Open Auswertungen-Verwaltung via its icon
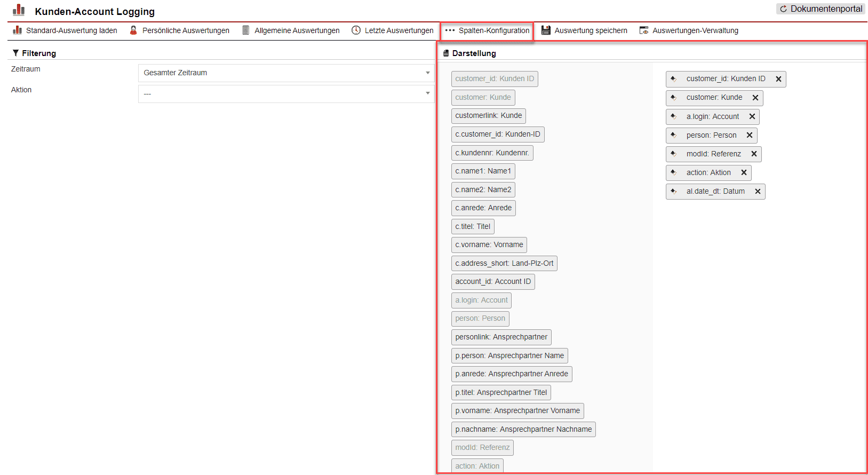This screenshot has width=868, height=475. click(644, 30)
